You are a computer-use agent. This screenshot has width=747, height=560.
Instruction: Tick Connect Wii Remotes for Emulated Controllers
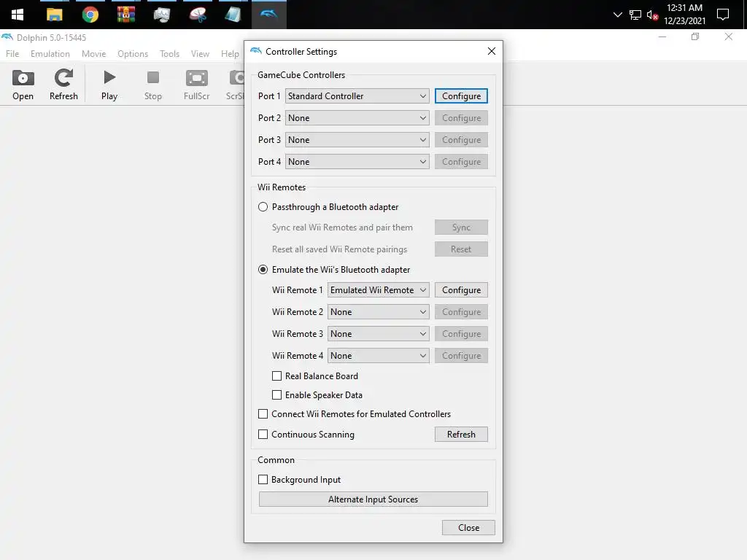pyautogui.click(x=263, y=414)
